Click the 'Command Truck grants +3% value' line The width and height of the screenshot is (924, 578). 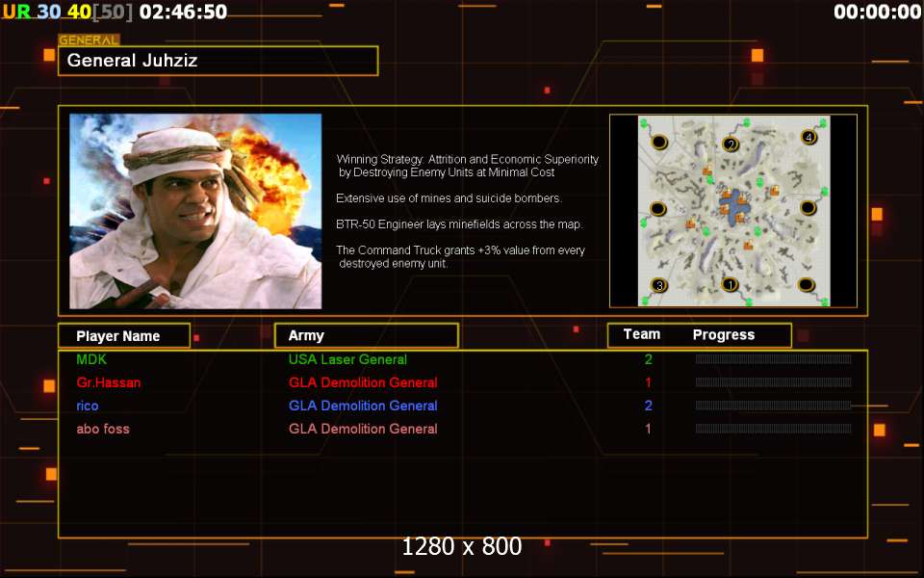pyautogui.click(x=460, y=256)
